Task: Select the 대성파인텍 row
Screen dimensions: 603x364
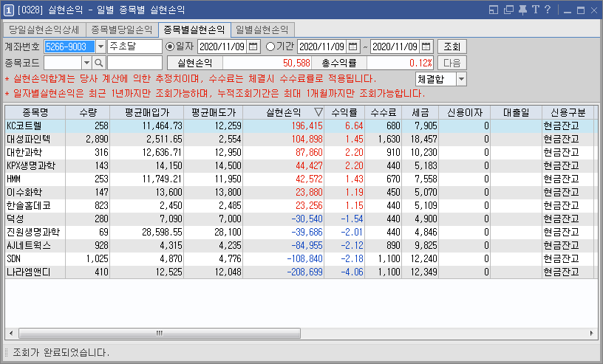Action: (x=301, y=139)
